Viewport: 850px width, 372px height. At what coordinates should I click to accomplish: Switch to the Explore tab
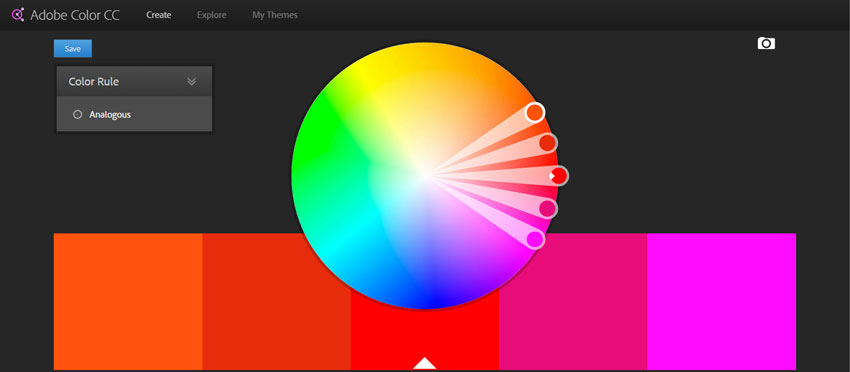click(x=211, y=15)
